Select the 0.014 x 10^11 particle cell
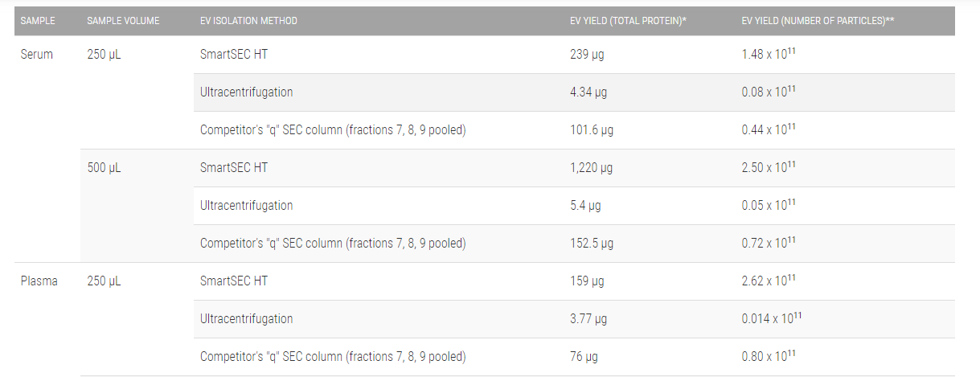This screenshot has height=377, width=980. (772, 319)
